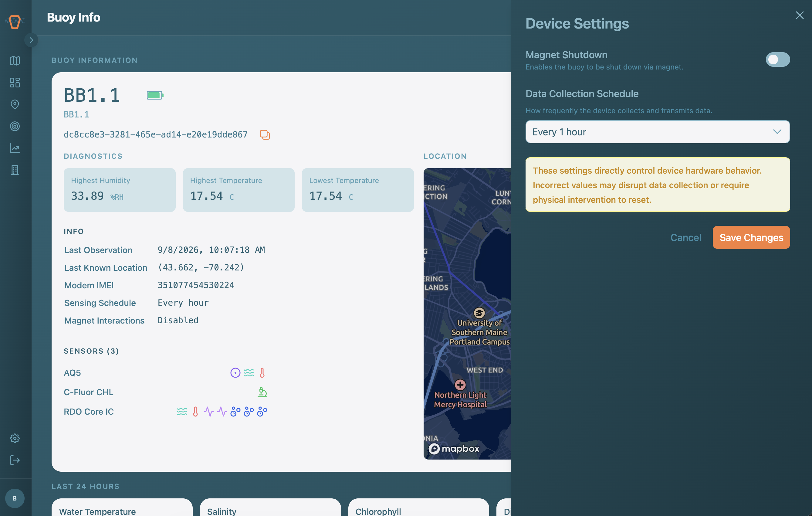The image size is (812, 516).
Task: Click the AQ5 thermometer icon
Action: [262, 373]
